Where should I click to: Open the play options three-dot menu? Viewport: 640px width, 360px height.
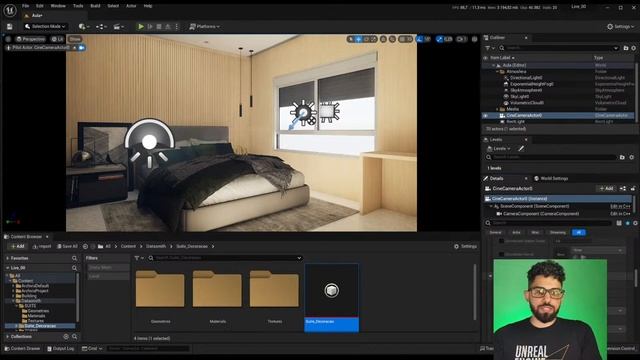point(177,27)
